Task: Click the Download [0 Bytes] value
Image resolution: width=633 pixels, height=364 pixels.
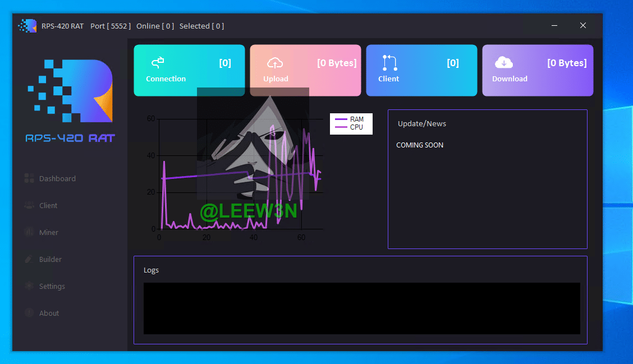Action: click(x=567, y=63)
